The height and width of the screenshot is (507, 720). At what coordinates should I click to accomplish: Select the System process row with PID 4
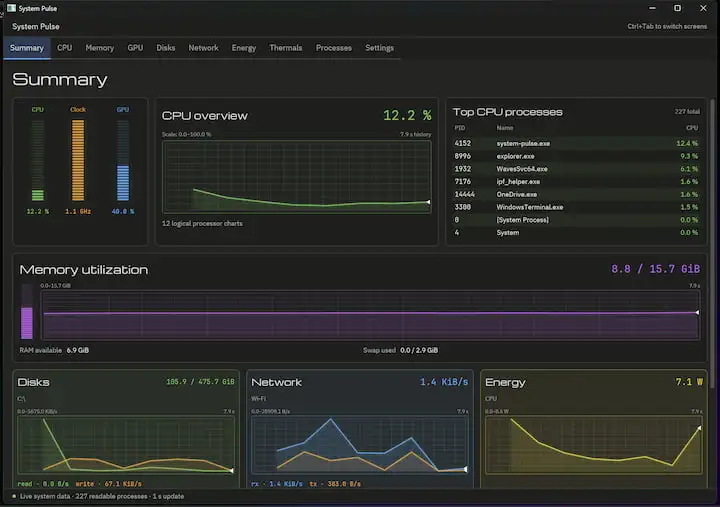click(x=576, y=233)
